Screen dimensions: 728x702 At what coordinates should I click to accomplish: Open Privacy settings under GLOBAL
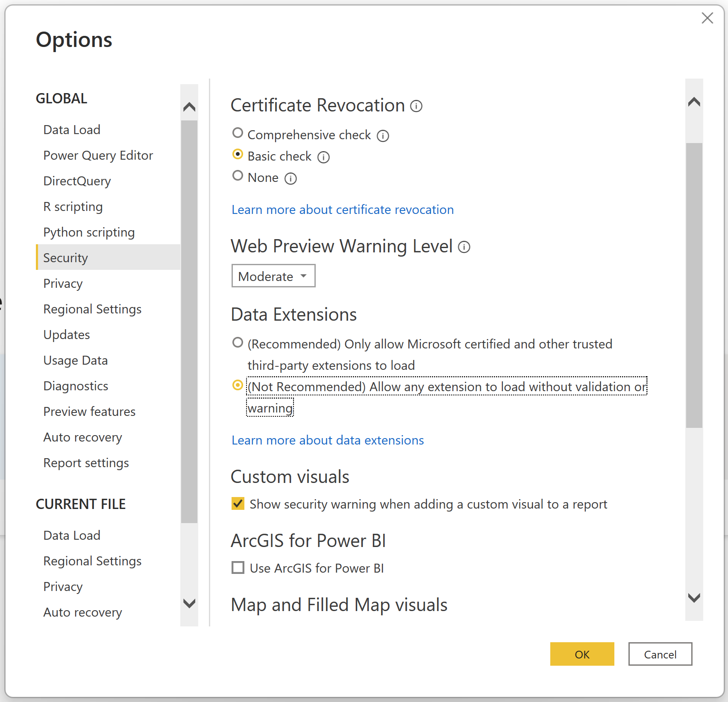tap(63, 283)
